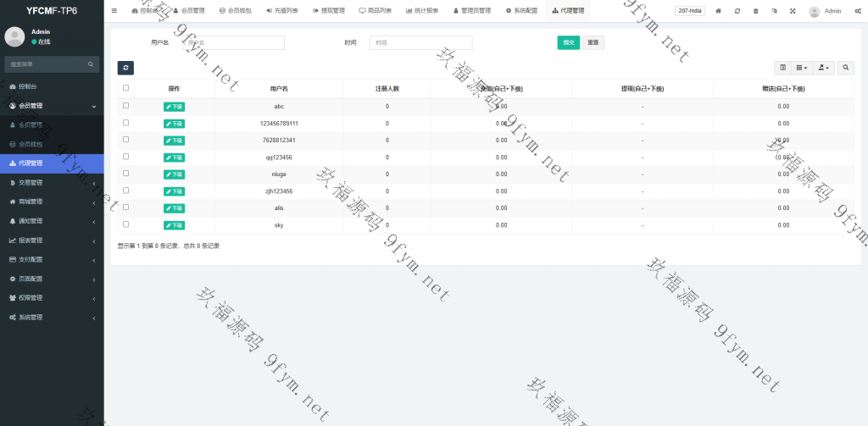The height and width of the screenshot is (426, 868).
Task: Switch to the 会员钱包 tab
Action: pos(236,11)
